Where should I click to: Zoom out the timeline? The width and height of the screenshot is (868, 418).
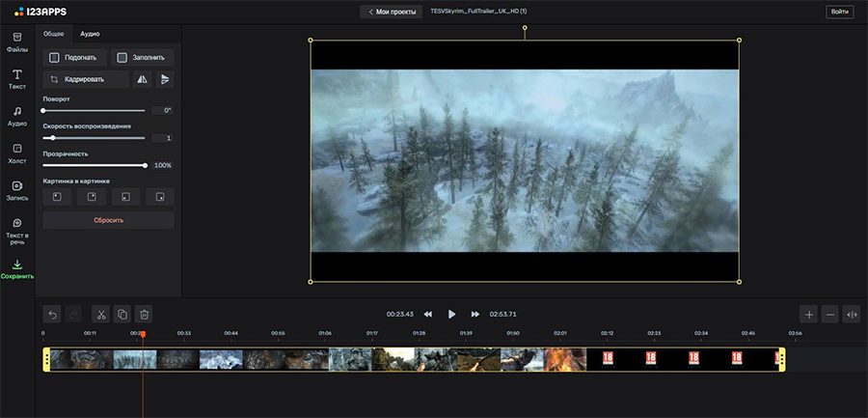point(830,315)
